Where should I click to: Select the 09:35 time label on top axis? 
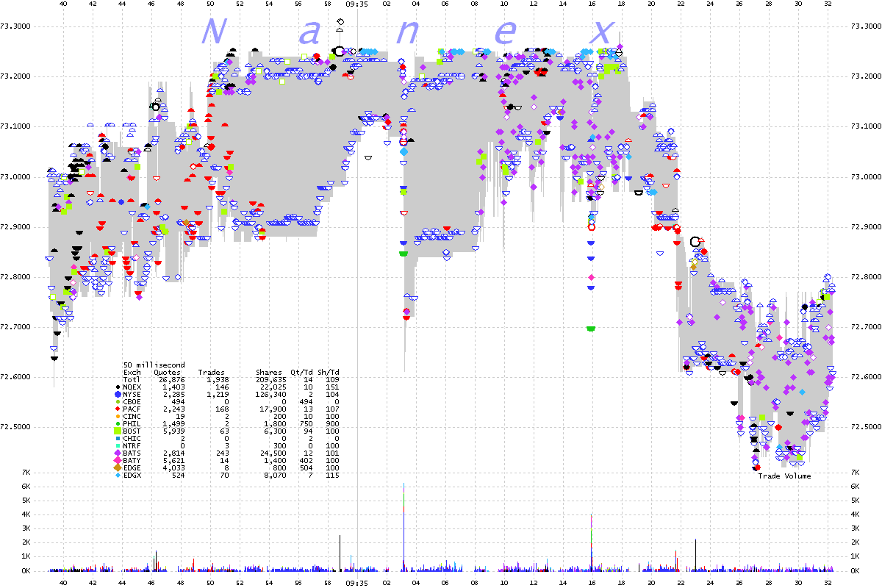pyautogui.click(x=356, y=4)
